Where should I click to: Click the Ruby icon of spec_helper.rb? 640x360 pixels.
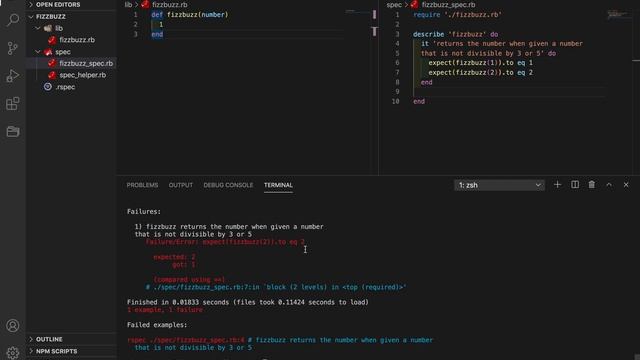(52, 75)
